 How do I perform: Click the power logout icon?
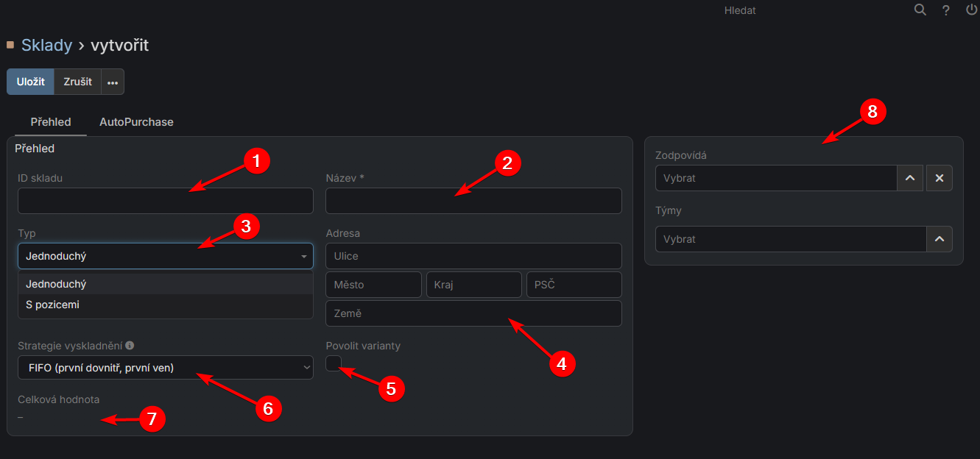point(971,10)
